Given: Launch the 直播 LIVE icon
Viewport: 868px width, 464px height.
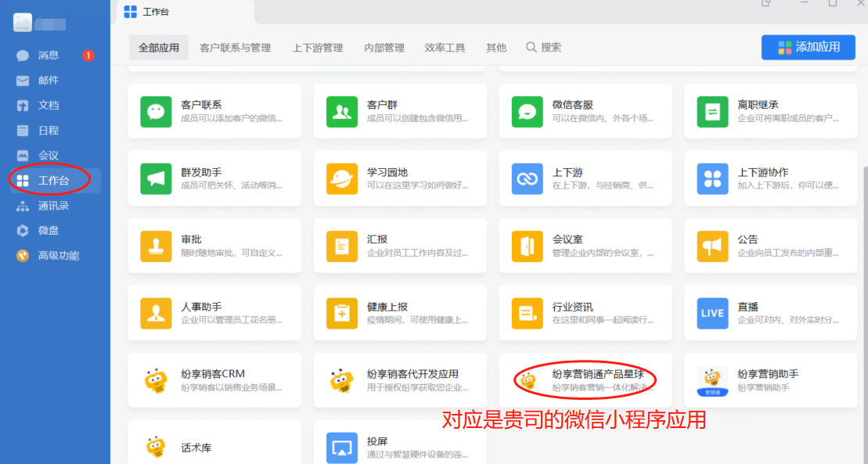Looking at the screenshot, I should [712, 314].
